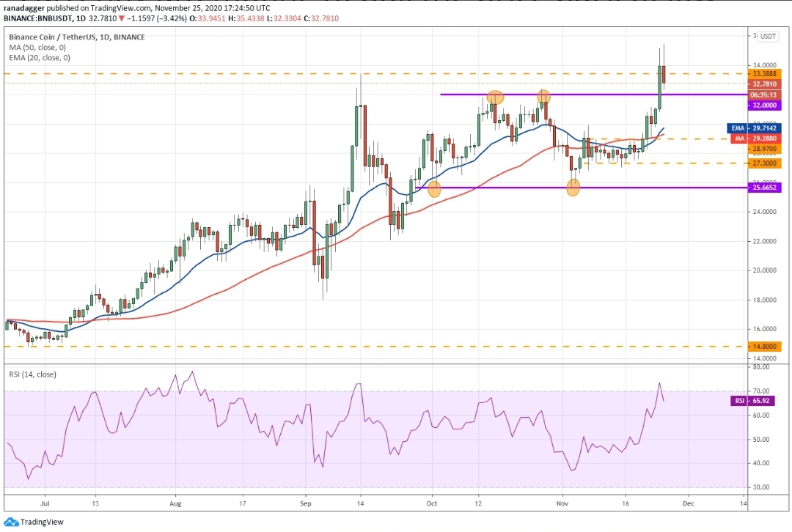Click the 24.0000 tick on the price axis
The height and width of the screenshot is (532, 792).
pos(765,212)
